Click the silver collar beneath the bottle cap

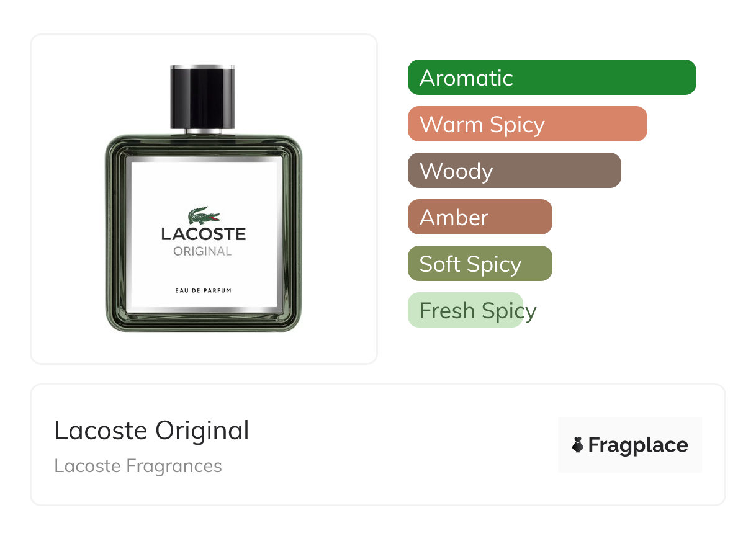(203, 131)
